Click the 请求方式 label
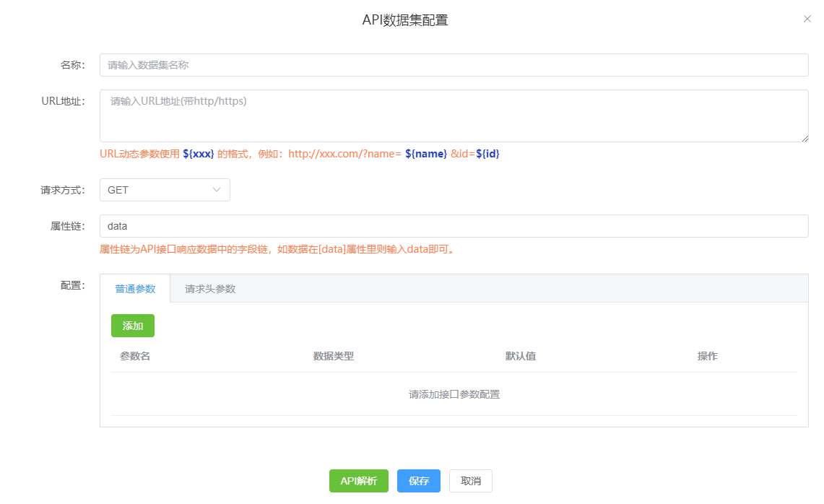This screenshot has width=824, height=504. 63,190
